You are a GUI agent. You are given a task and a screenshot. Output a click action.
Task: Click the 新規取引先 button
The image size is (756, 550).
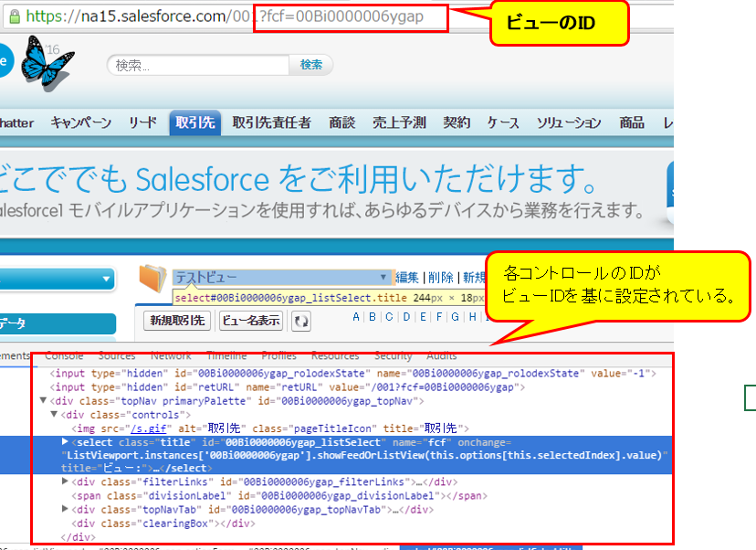click(x=177, y=321)
